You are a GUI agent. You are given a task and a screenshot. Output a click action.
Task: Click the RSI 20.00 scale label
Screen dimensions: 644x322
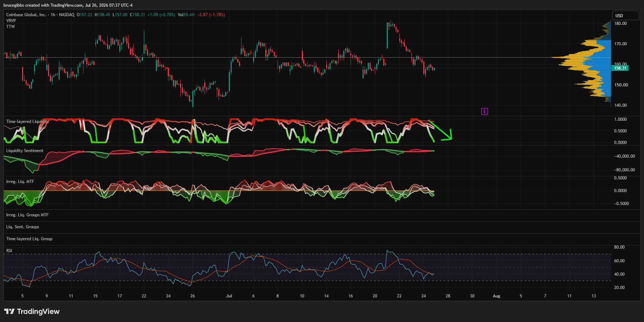click(x=619, y=288)
